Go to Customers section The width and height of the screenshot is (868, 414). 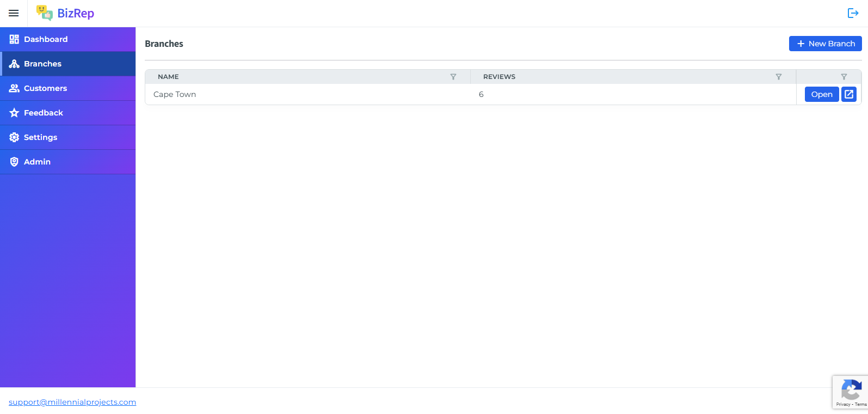[67, 88]
